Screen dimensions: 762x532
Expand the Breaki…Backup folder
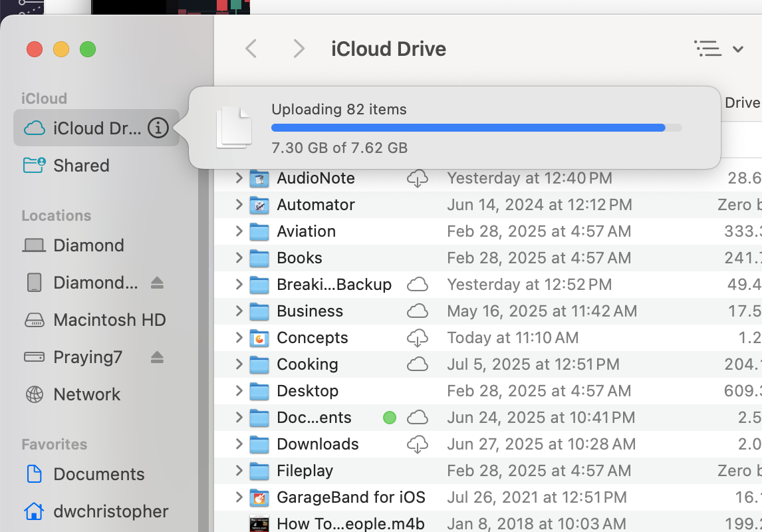239,284
